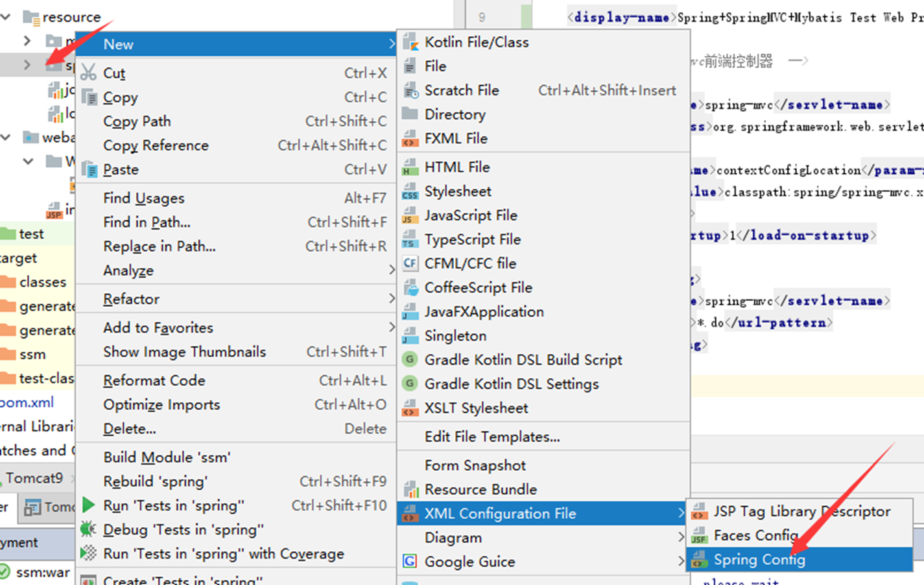Click the JavaFXApplication icon
The height and width of the screenshot is (585, 924).
point(410,312)
